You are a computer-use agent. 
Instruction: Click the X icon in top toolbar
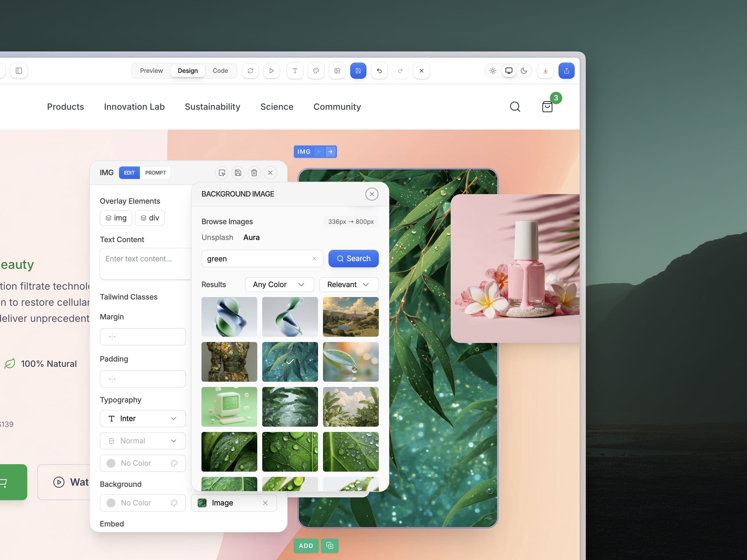tap(422, 71)
